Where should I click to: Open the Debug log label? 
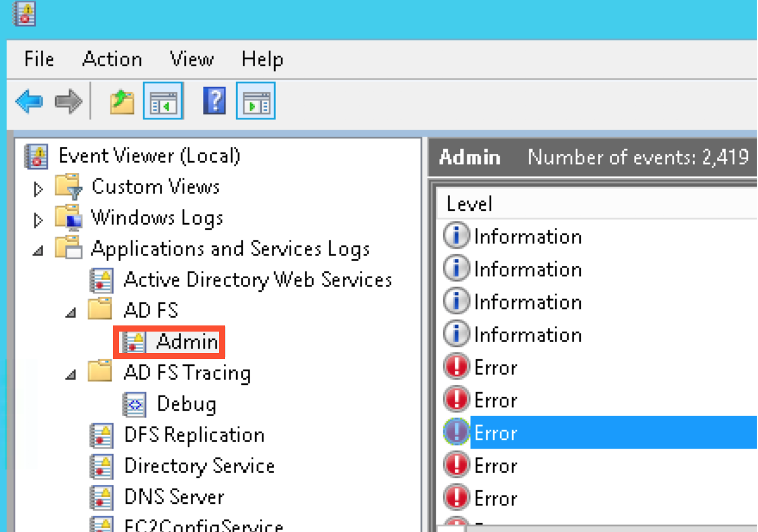186,405
